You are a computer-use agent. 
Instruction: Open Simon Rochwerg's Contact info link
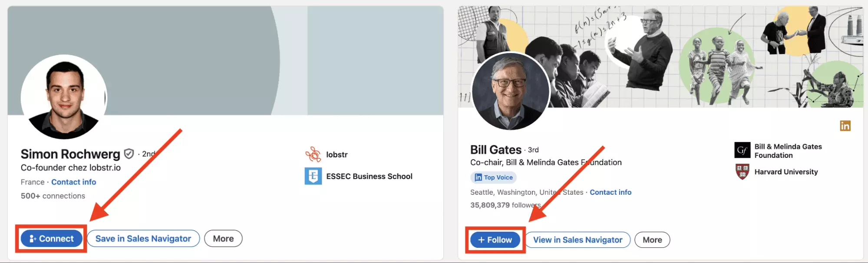tap(74, 182)
